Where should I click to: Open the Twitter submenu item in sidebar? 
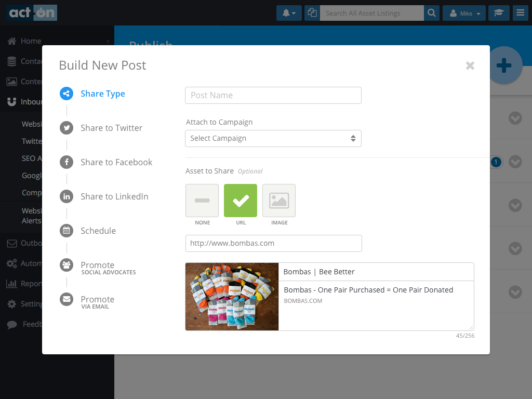pyautogui.click(x=32, y=141)
